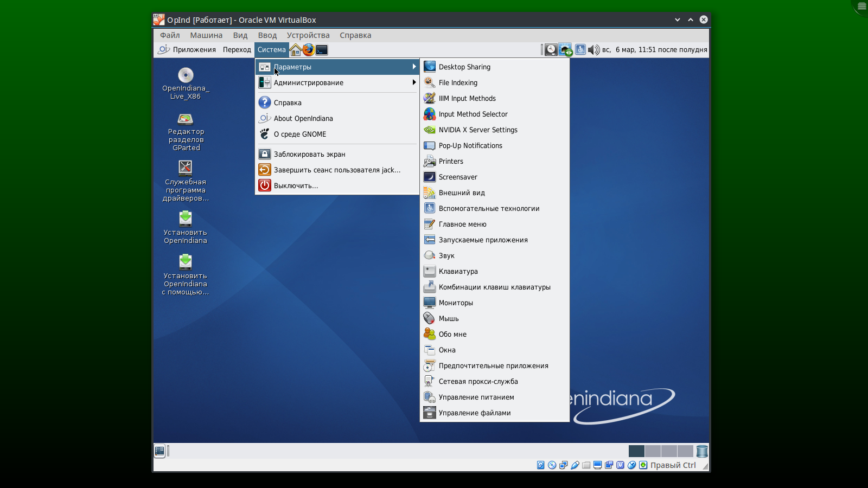The height and width of the screenshot is (488, 868).
Task: Open Запускаемые приложения preferences
Action: point(495,240)
